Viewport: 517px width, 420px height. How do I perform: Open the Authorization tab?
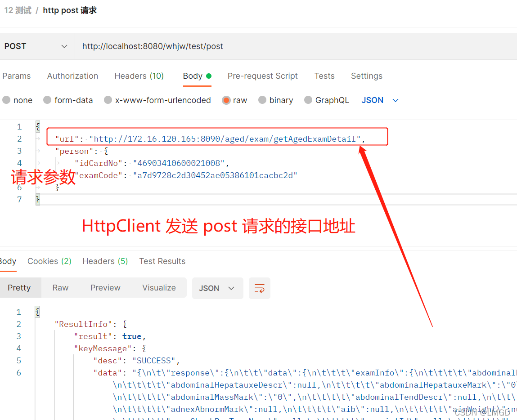72,76
